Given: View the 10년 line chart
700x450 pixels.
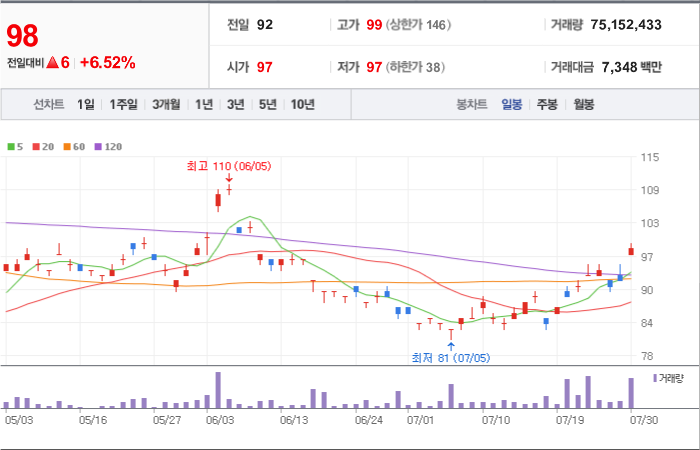Looking at the screenshot, I should pyautogui.click(x=303, y=104).
